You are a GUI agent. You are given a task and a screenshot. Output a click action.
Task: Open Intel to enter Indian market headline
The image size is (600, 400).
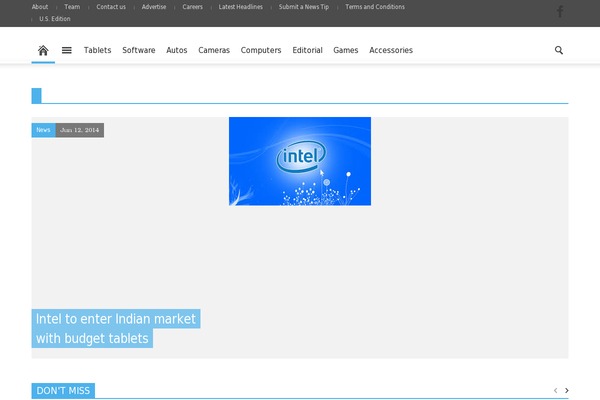pyautogui.click(x=116, y=328)
